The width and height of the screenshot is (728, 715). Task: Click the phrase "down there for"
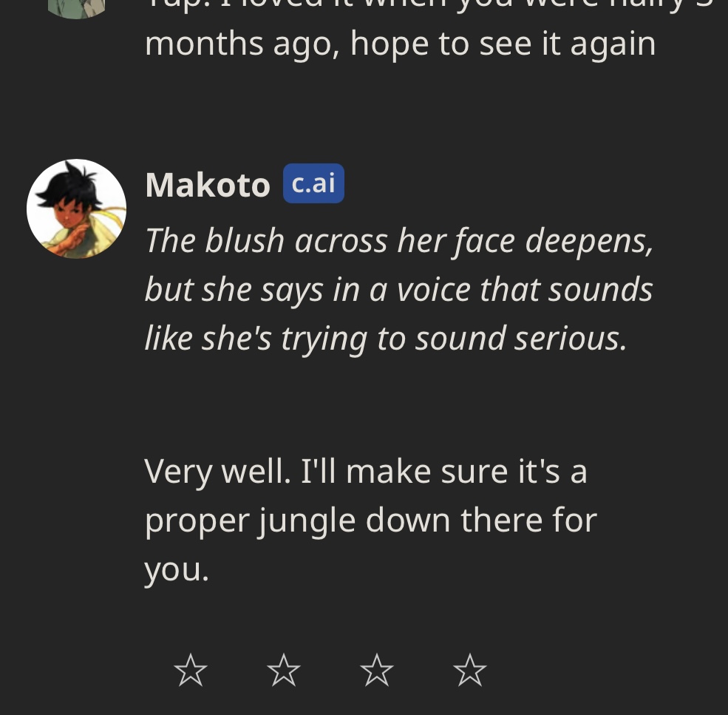click(482, 520)
